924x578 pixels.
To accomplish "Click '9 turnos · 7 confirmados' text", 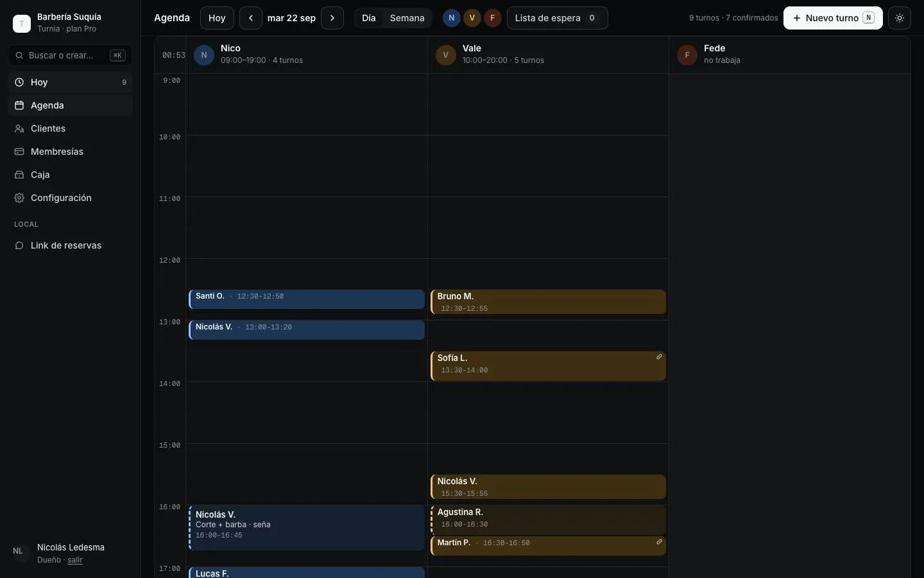I will [733, 18].
